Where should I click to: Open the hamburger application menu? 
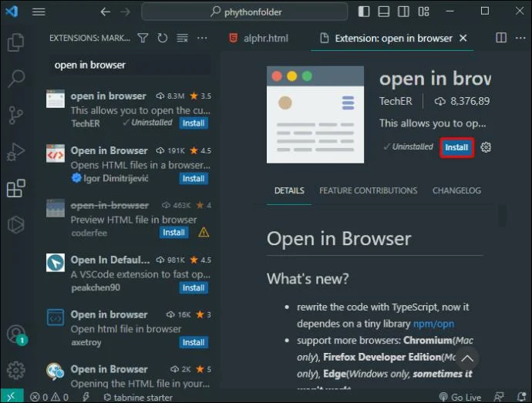point(39,12)
